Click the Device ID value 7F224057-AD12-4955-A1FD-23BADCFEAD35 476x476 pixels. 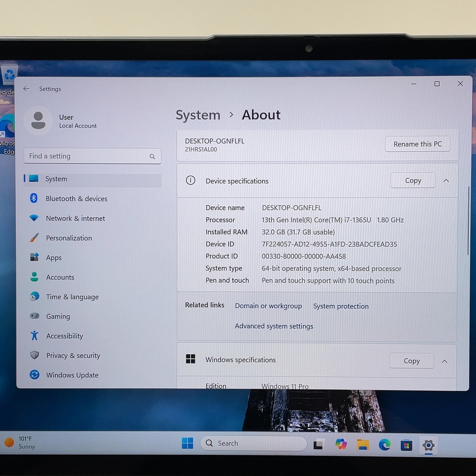[329, 244]
